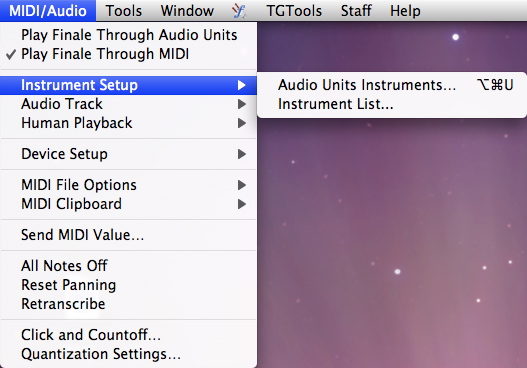527x368 pixels.
Task: Select Reset Panning
Action: [128, 285]
